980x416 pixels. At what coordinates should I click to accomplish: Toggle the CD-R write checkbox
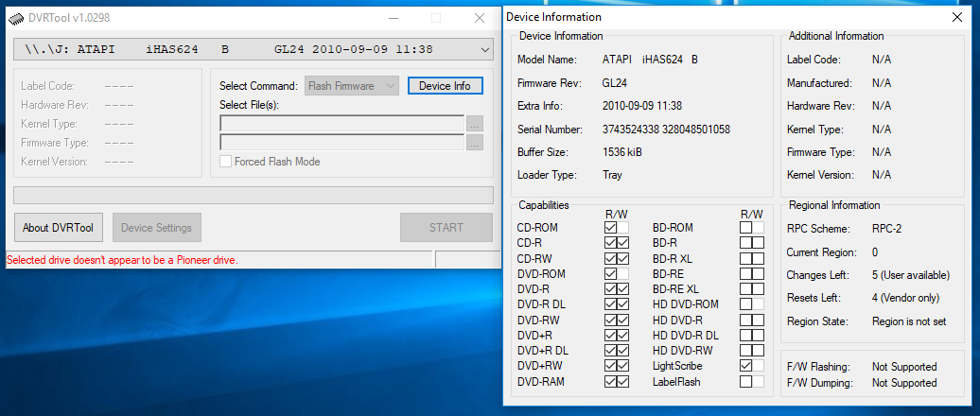623,242
